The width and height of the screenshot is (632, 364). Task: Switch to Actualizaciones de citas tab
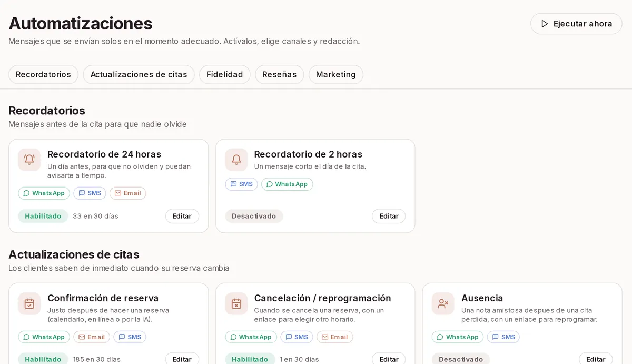pos(139,74)
